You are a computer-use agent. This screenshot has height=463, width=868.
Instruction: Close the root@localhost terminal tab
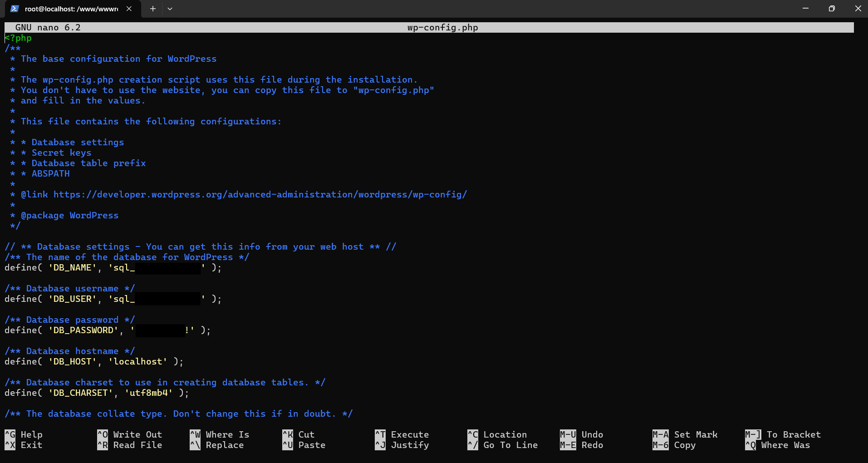pyautogui.click(x=129, y=9)
